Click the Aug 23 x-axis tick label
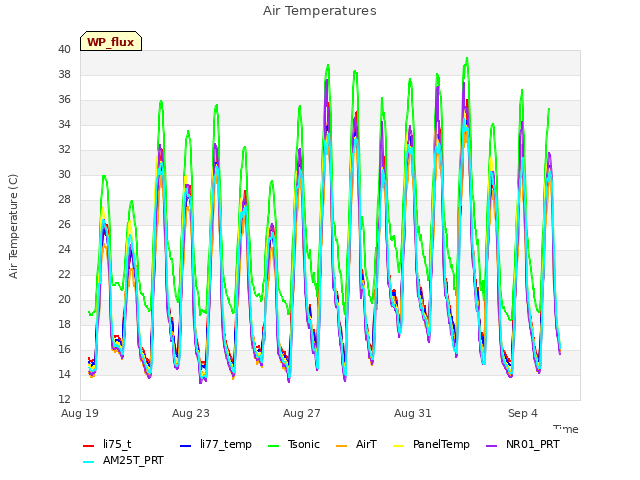This screenshot has height=480, width=640. click(x=191, y=413)
